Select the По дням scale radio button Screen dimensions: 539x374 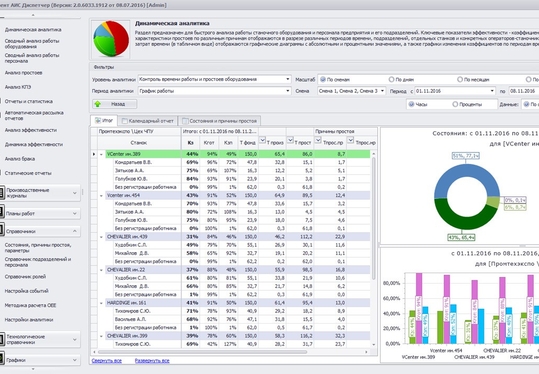pos(391,79)
